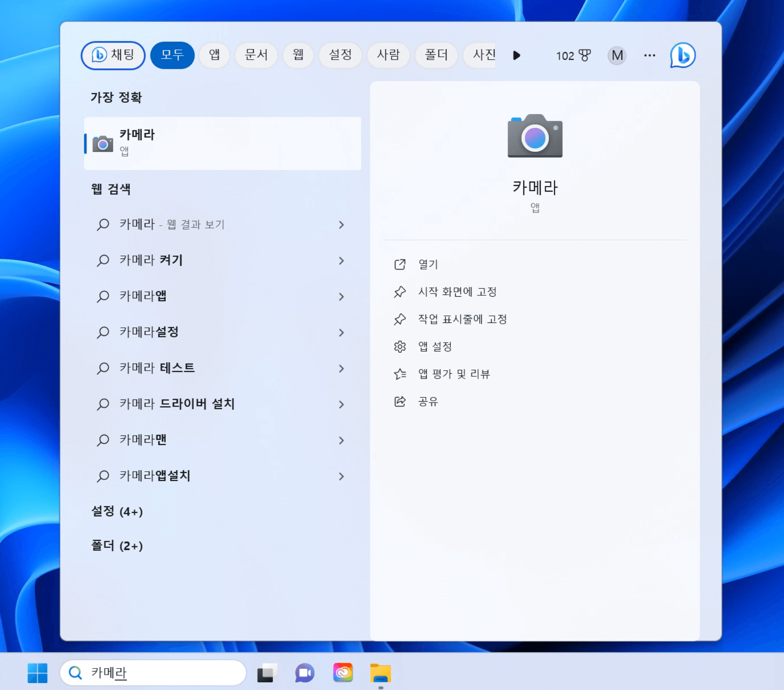Click magnifier icon beside 카메라 테스트

click(103, 368)
